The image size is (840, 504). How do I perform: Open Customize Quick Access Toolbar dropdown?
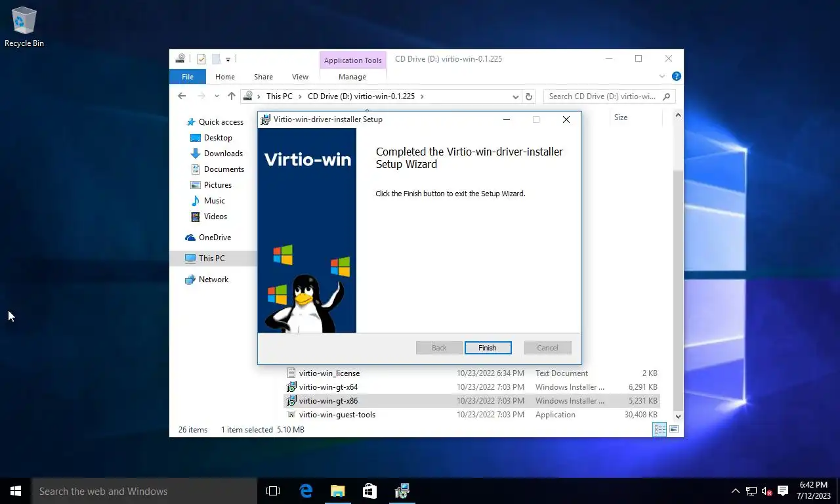pyautogui.click(x=228, y=59)
